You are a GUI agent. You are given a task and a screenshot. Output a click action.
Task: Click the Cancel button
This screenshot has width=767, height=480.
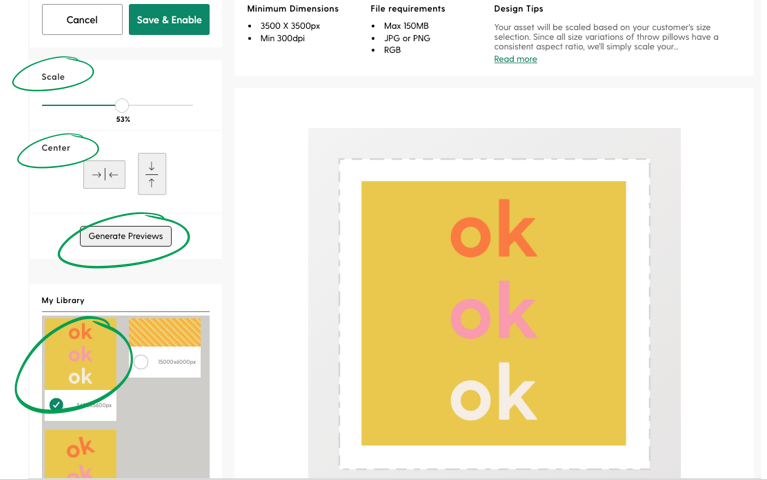coord(82,20)
